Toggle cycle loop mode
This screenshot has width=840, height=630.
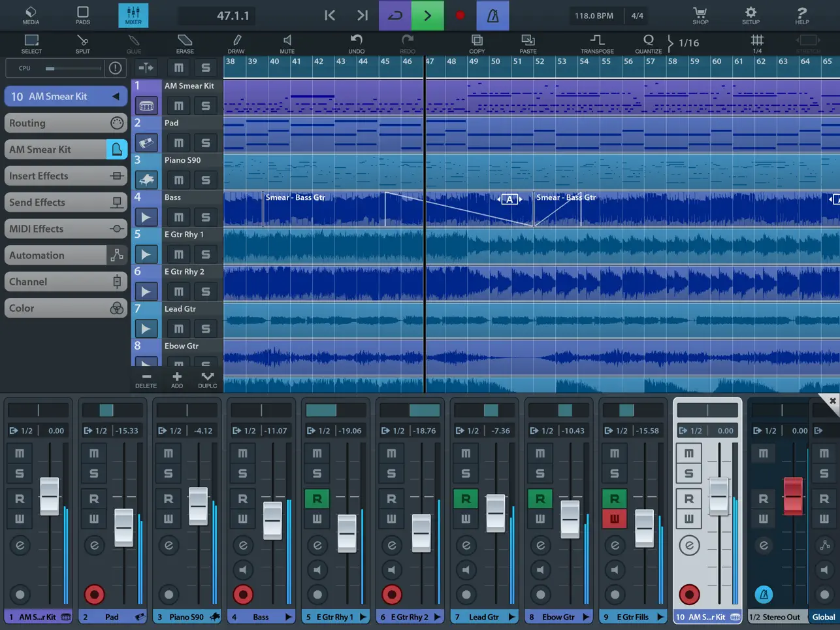(395, 16)
